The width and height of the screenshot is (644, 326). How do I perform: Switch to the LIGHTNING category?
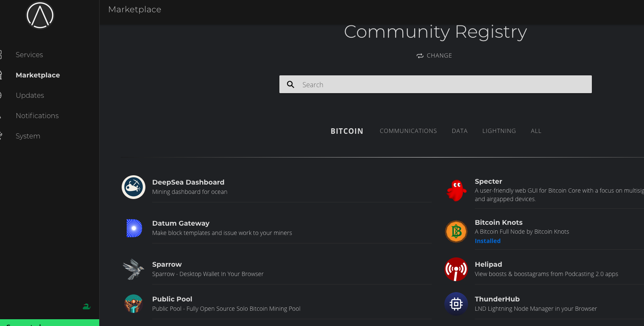pyautogui.click(x=499, y=131)
